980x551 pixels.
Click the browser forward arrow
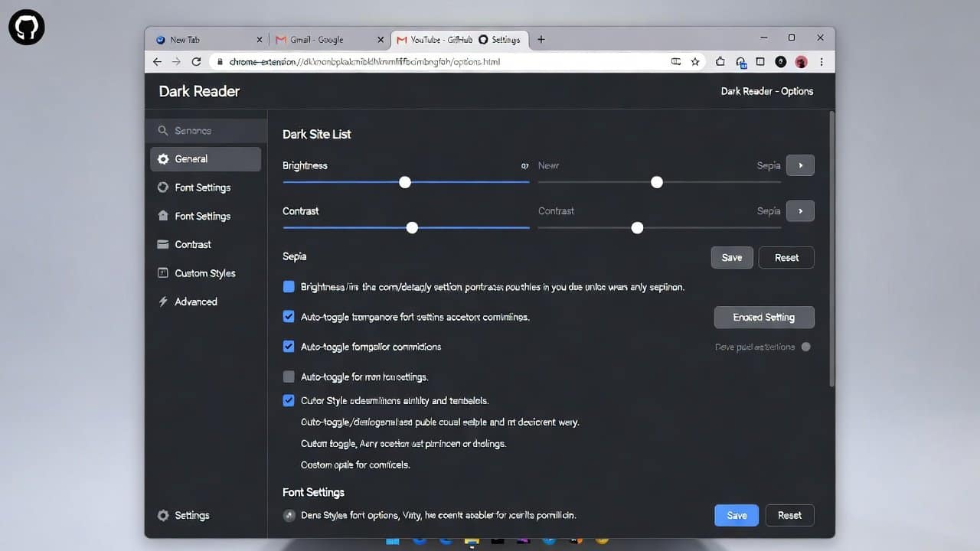(x=177, y=61)
